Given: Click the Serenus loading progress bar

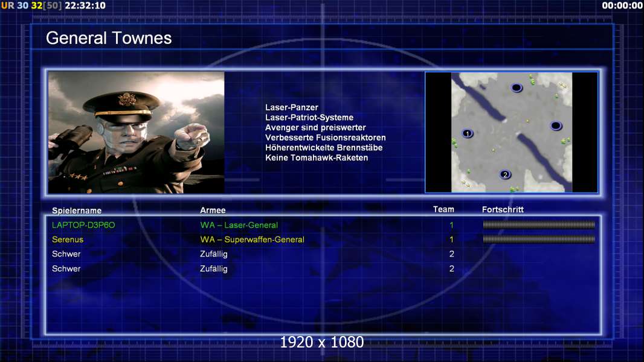Looking at the screenshot, I should (x=539, y=239).
